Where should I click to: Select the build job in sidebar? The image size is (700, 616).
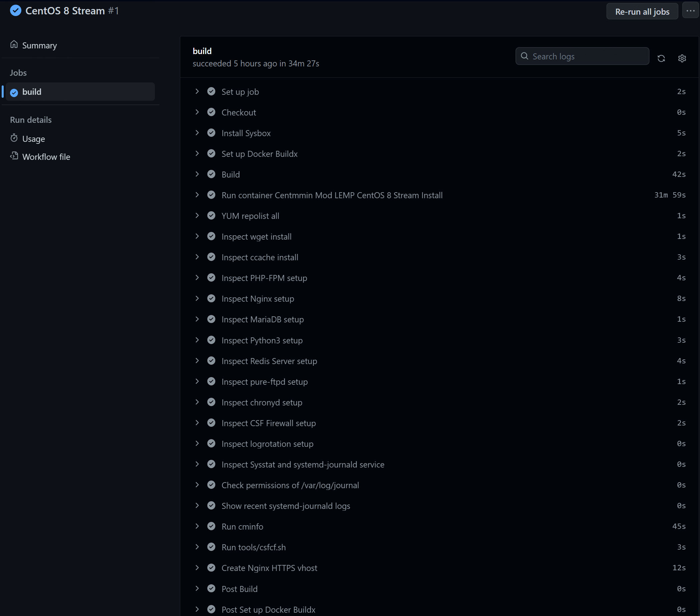(80, 92)
